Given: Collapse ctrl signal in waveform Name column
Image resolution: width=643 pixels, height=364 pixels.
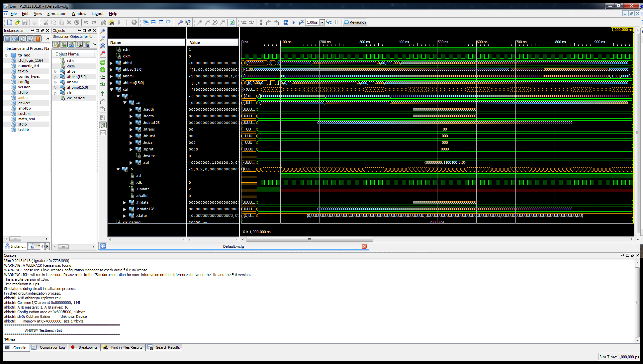Looking at the screenshot, I should coord(111,89).
